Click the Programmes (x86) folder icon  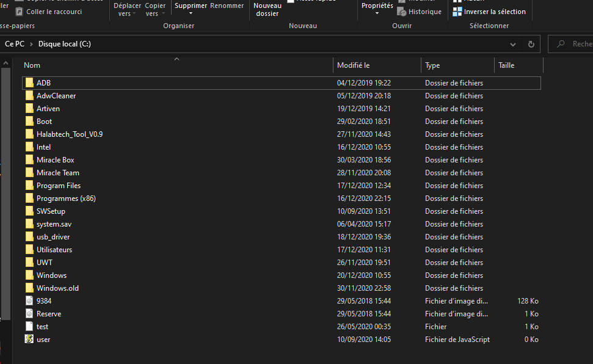point(29,198)
